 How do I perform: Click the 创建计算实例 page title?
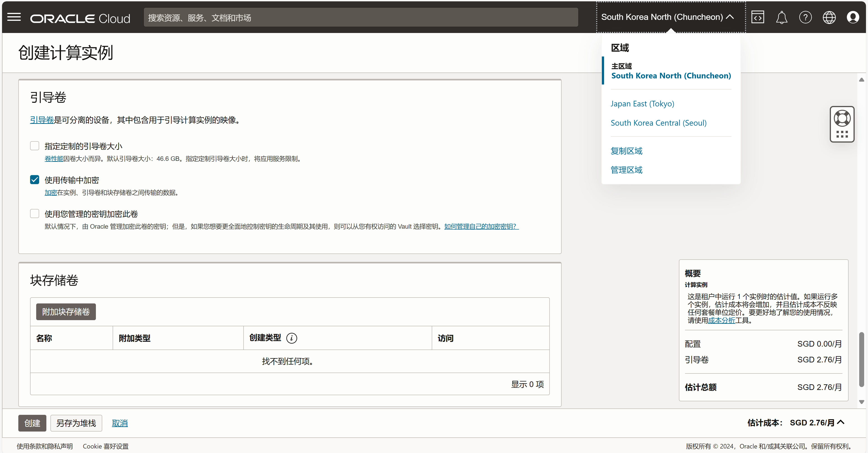click(65, 52)
